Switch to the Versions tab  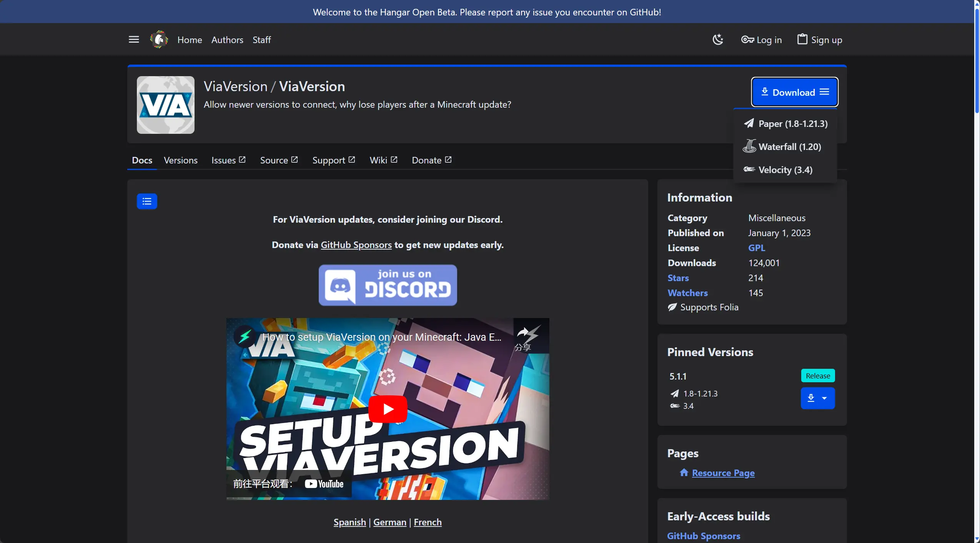click(x=180, y=160)
